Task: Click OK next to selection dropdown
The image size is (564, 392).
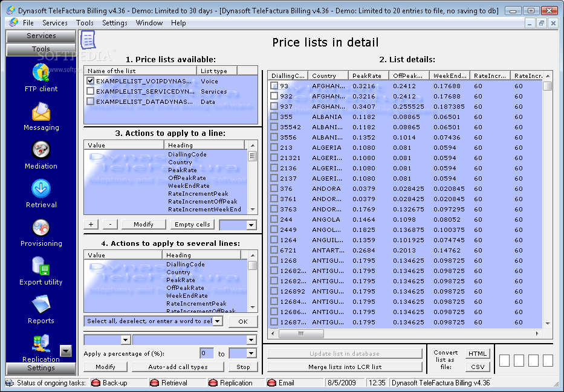Action: 243,321
